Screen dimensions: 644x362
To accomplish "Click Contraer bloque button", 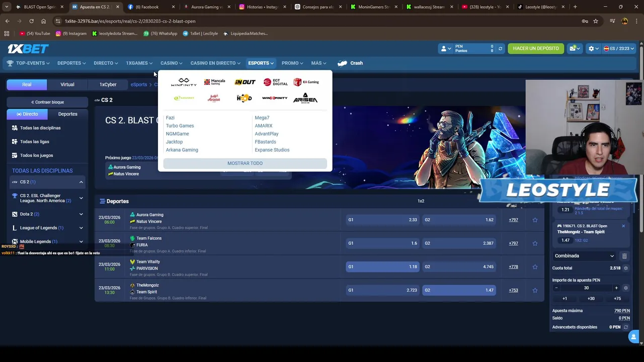I will click(47, 102).
